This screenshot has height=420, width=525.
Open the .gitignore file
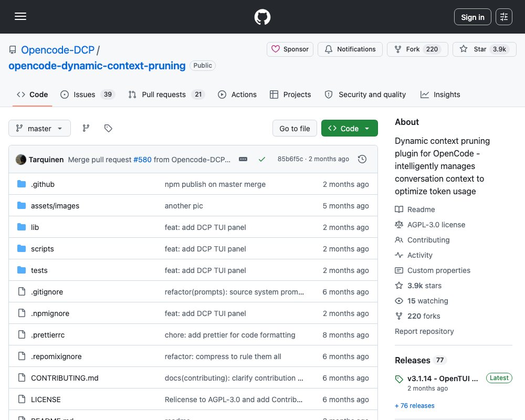point(47,292)
